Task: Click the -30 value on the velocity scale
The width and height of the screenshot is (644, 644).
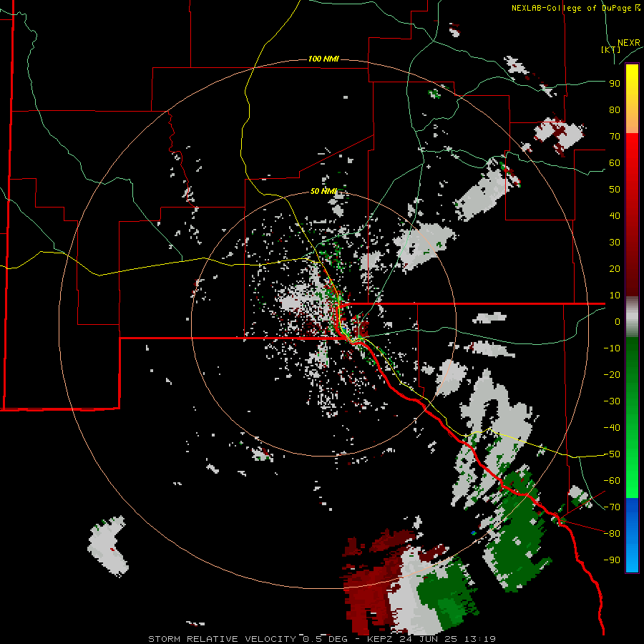Action: tap(612, 401)
